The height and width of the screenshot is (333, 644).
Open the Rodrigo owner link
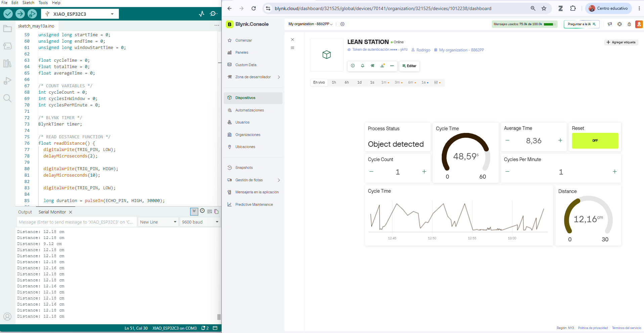tap(421, 50)
